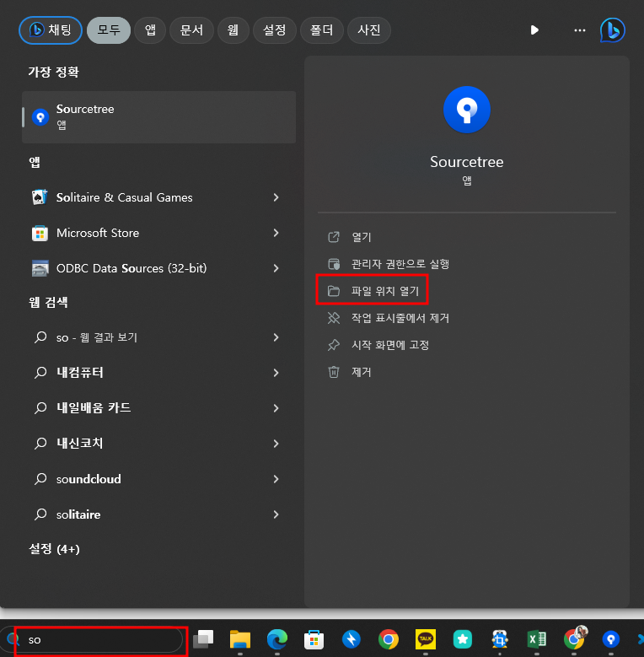Image resolution: width=644 pixels, height=657 pixels.
Task: Open the teal star app on taskbar
Action: pyautogui.click(x=462, y=639)
